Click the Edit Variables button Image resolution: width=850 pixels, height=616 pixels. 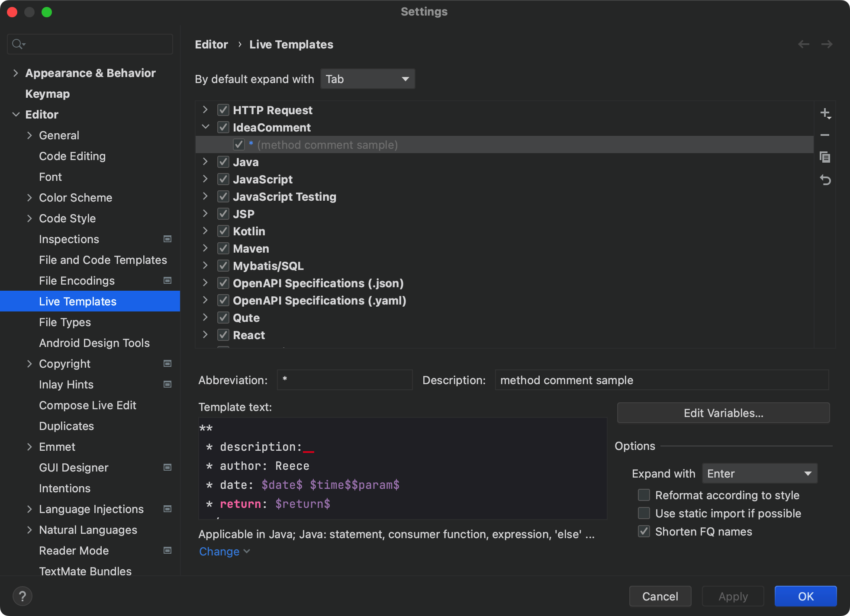723,413
